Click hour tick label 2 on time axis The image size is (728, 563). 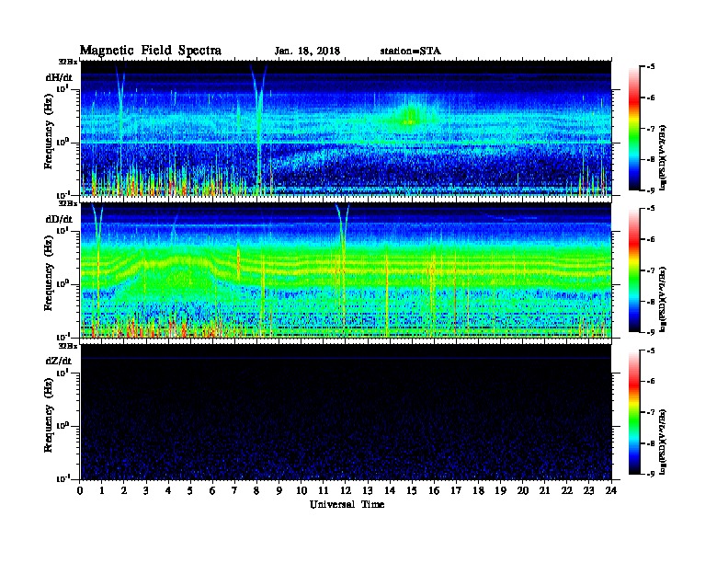coord(124,491)
